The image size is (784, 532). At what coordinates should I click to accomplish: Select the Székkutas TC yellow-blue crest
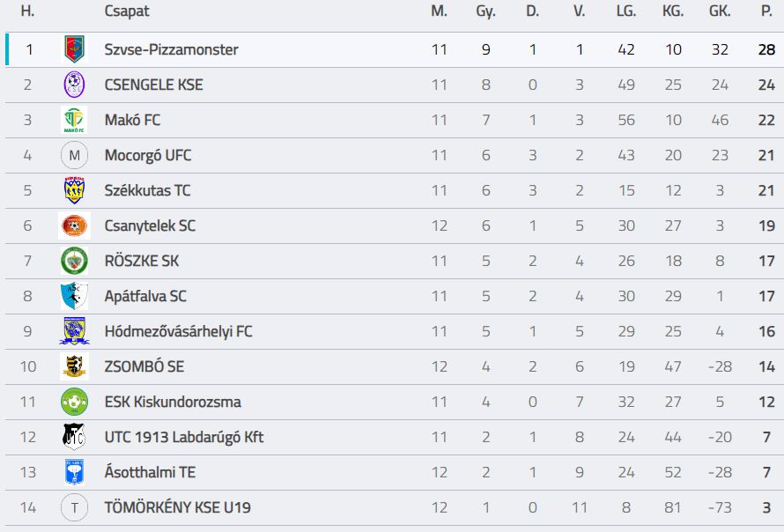pyautogui.click(x=75, y=190)
